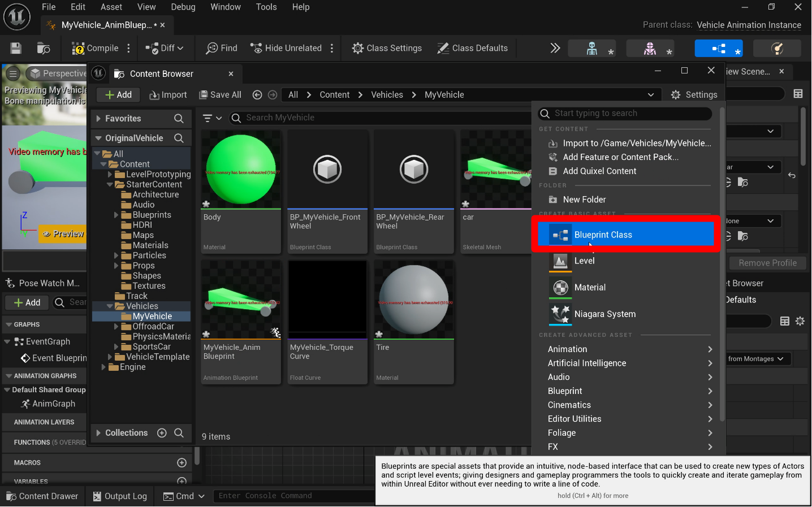Image resolution: width=812 pixels, height=507 pixels.
Task: Go forward in Content Browser history
Action: pos(273,95)
